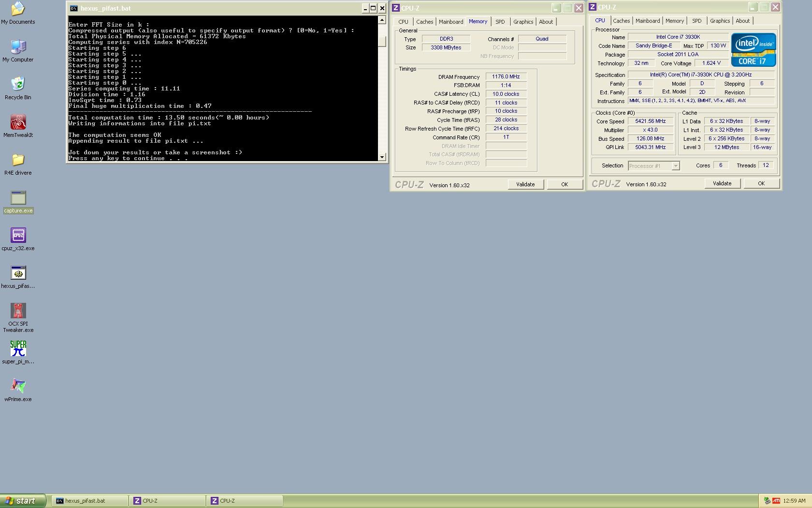The width and height of the screenshot is (812, 508).
Task: Click QPI Link value 5043.31 MHz
Action: click(x=651, y=147)
